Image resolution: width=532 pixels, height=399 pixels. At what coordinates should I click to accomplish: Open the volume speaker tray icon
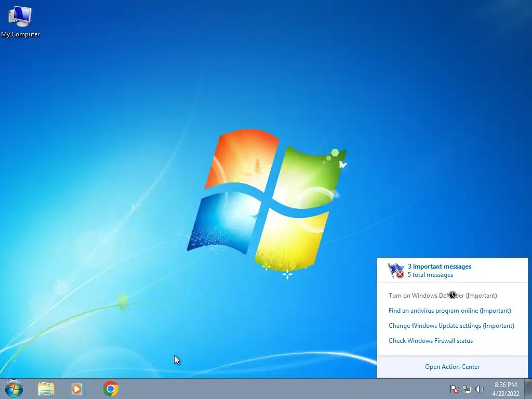(479, 389)
